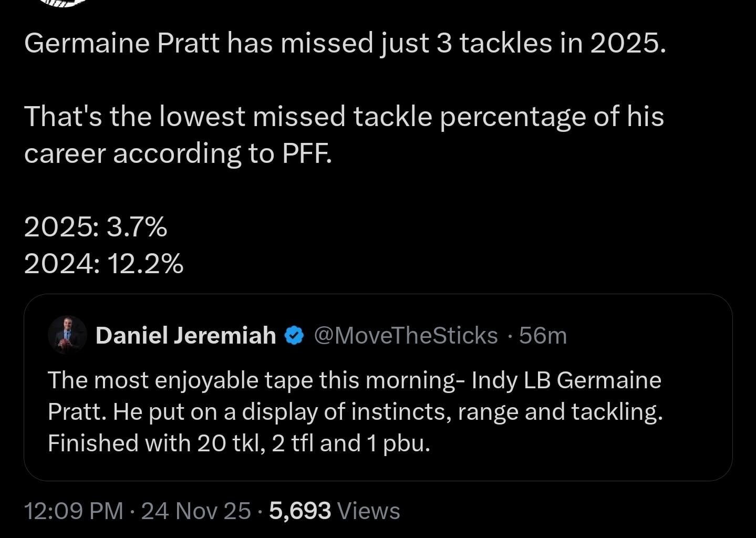Select the blue verified badge
This screenshot has width=756, height=538.
[294, 335]
